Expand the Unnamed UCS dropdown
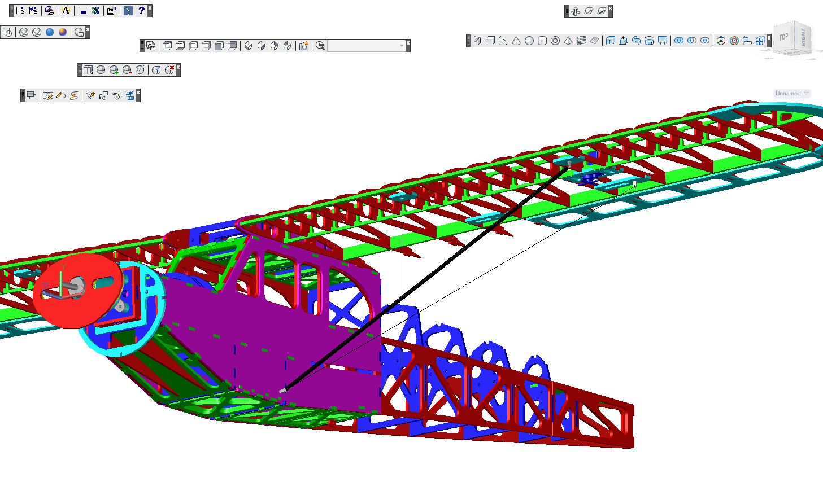The image size is (823, 504). (792, 94)
